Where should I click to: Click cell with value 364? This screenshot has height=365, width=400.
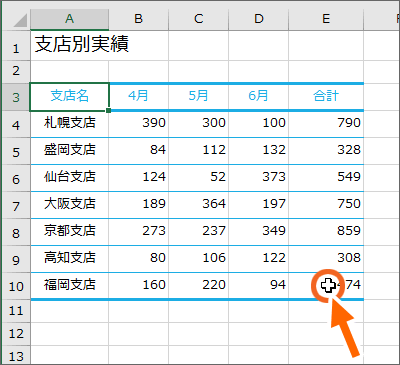199,205
